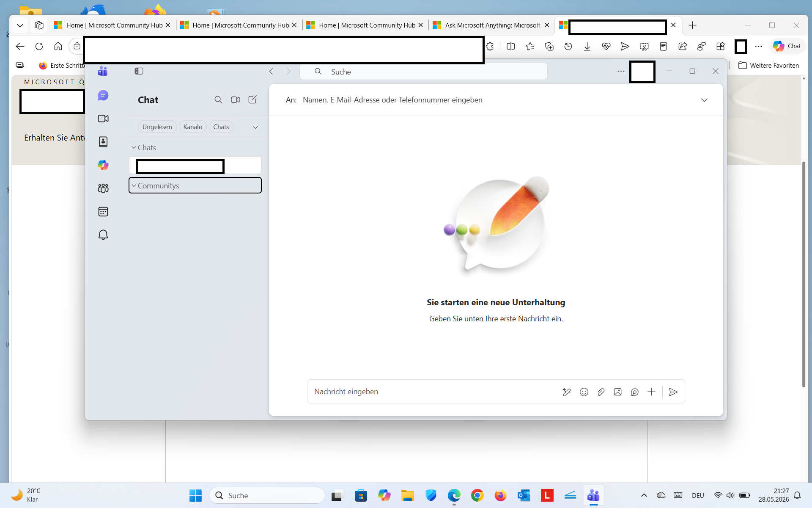The image size is (812, 508).
Task: Open the Edge tab list dropdown
Action: (x=20, y=25)
